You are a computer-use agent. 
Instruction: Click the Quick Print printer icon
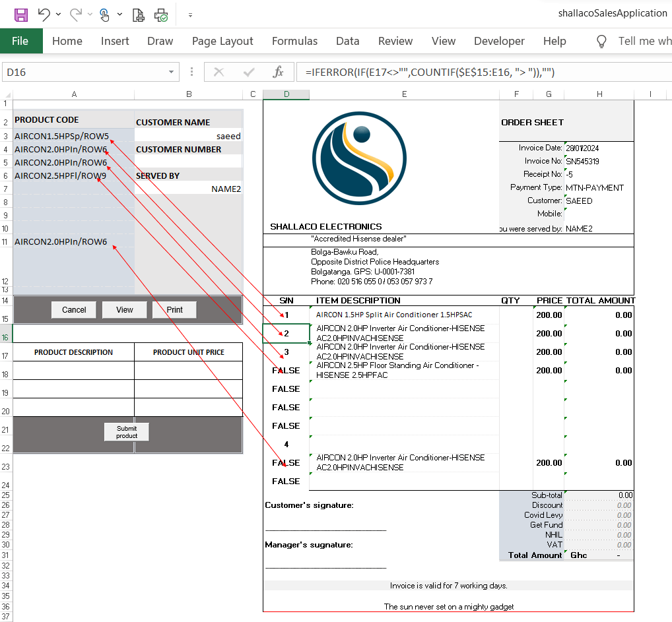(x=161, y=15)
